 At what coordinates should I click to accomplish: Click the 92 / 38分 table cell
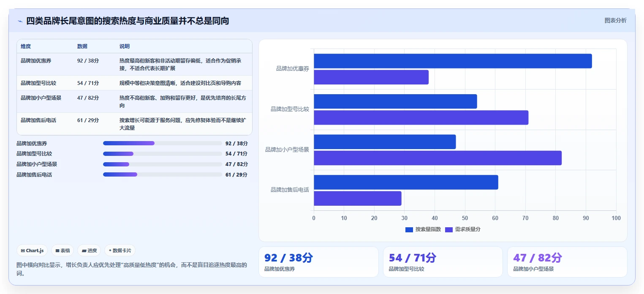[x=88, y=61]
